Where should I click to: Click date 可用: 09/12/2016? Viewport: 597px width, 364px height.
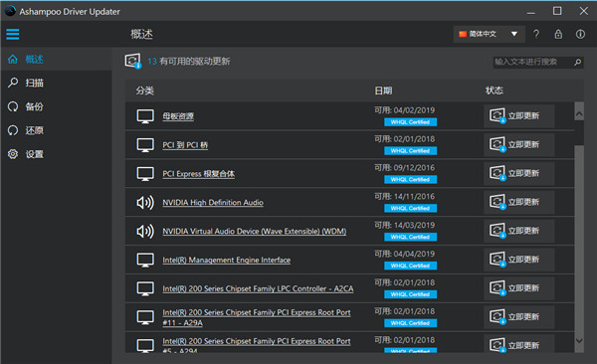click(x=404, y=168)
